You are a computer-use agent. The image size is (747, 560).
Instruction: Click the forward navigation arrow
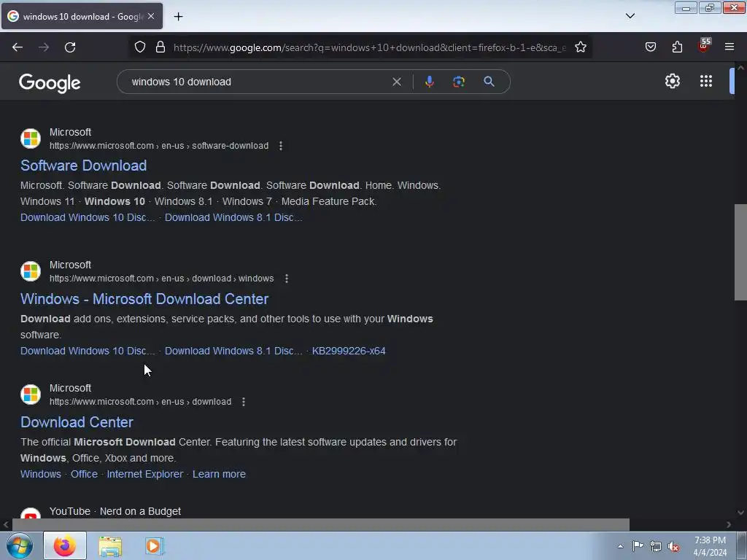coord(44,47)
